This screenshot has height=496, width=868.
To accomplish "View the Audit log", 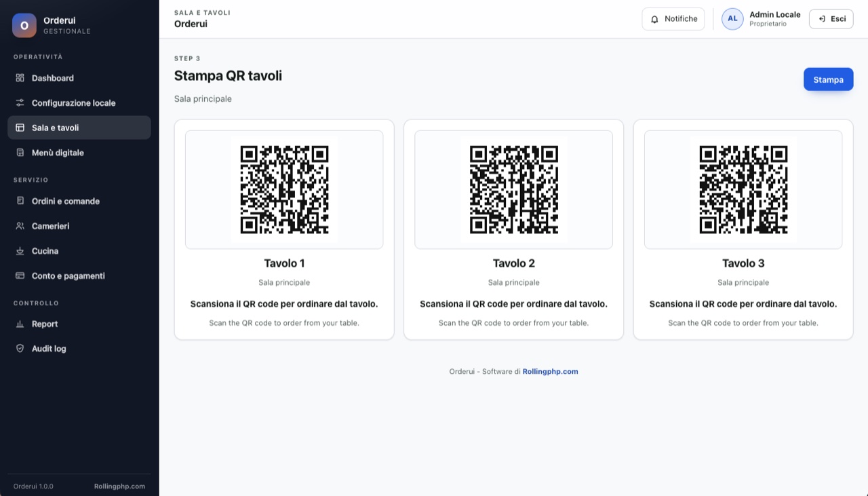I will 79,349.
